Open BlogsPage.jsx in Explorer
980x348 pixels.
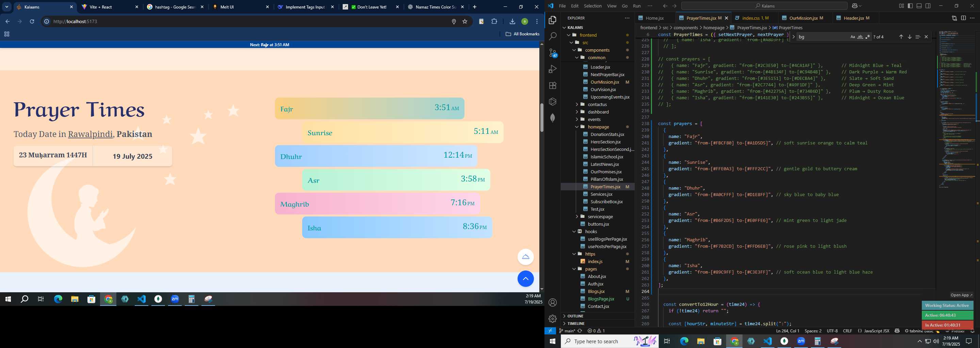coord(601,299)
